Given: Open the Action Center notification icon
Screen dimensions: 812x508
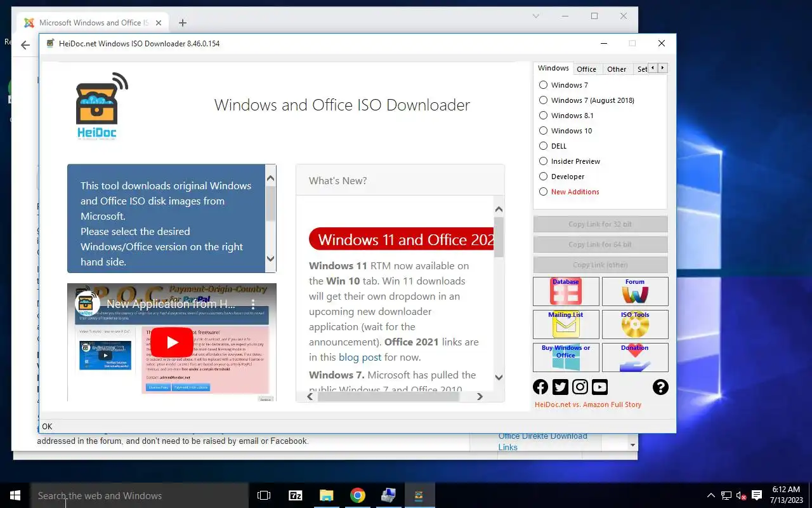Looking at the screenshot, I should pyautogui.click(x=757, y=495).
